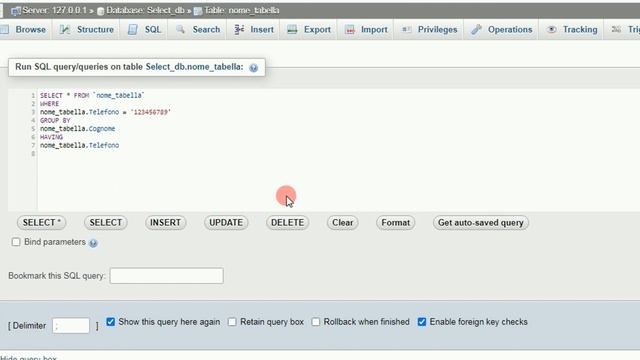
Task: Click the SELECT * button
Action: 42,222
